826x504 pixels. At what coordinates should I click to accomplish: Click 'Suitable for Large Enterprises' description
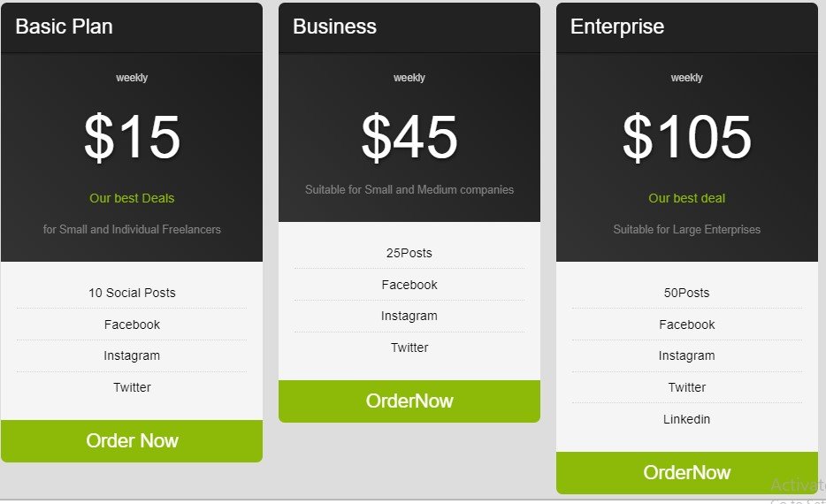pyautogui.click(x=686, y=229)
